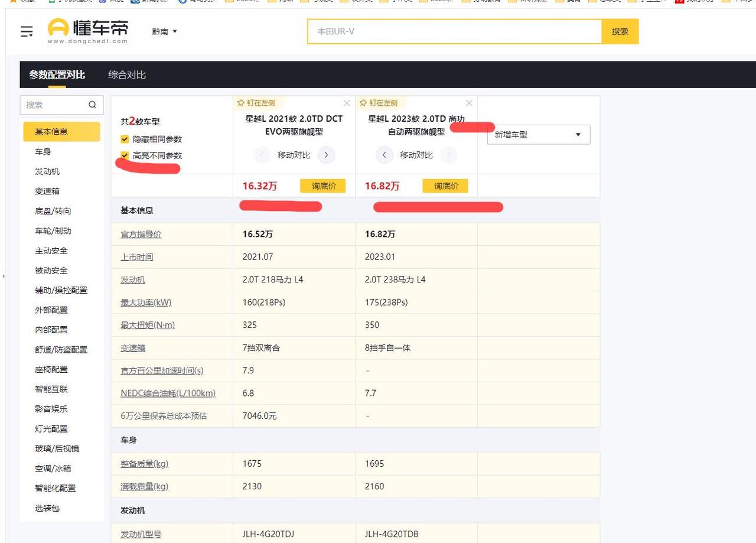
Task: Open 官方指导价 parameter link
Action: coord(141,235)
